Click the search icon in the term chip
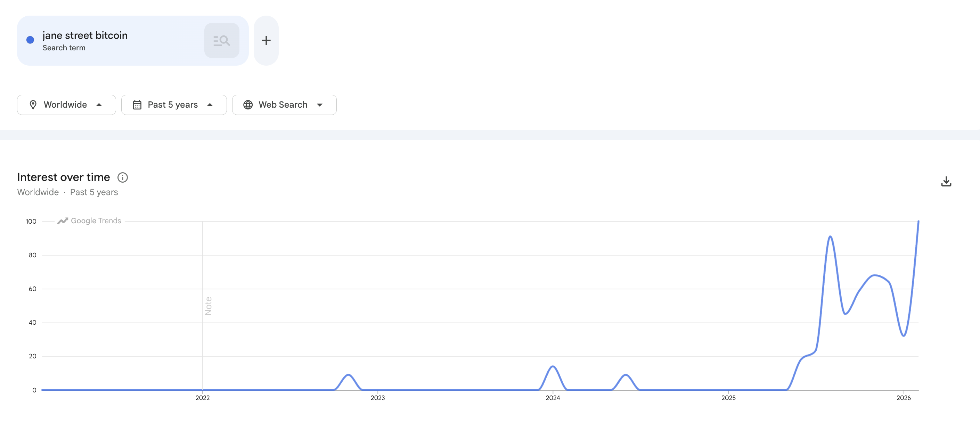 coord(222,40)
